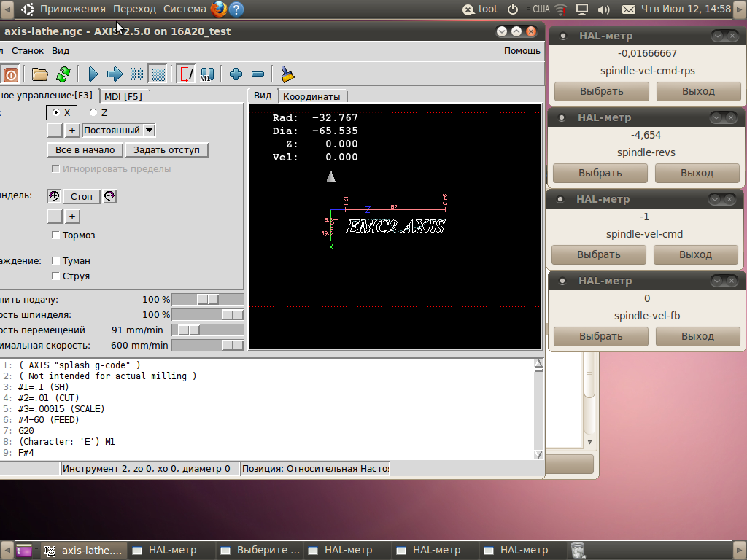747x560 pixels.
Task: Toggle skip lines with slash icon
Action: coord(186,74)
